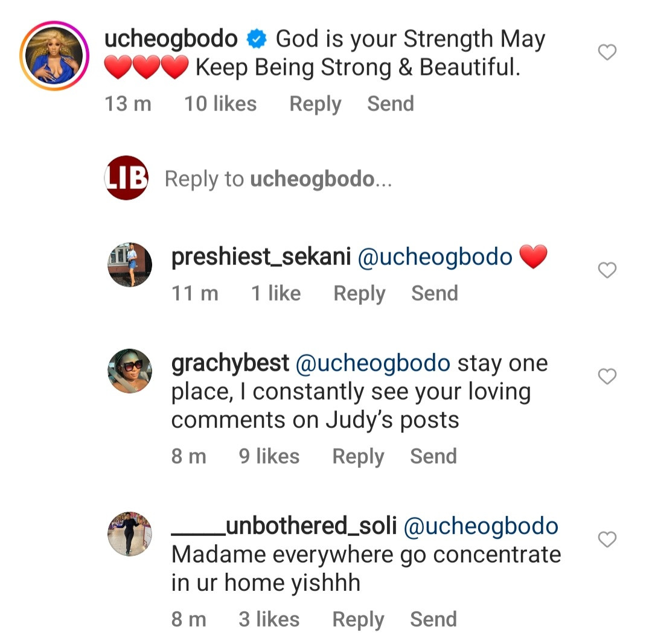Like ucheogbodo's comment with the heart icon
The height and width of the screenshot is (644, 652).
[x=607, y=53]
